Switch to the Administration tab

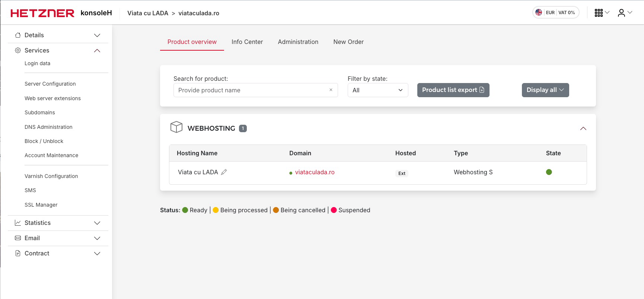click(298, 42)
